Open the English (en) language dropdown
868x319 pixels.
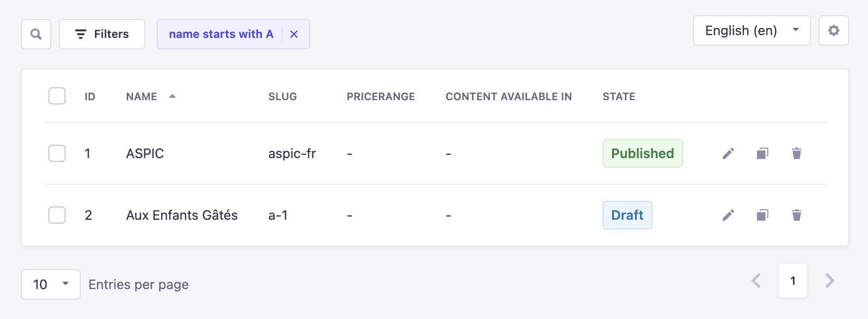click(752, 30)
